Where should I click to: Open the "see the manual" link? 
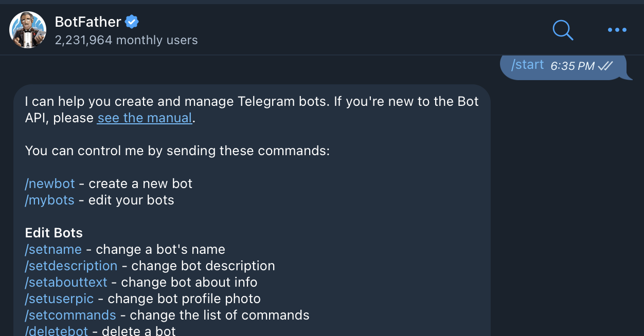[x=145, y=118]
